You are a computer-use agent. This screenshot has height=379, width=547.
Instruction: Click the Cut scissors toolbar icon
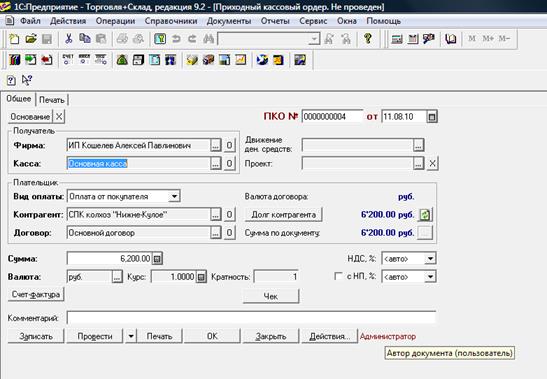pos(68,38)
